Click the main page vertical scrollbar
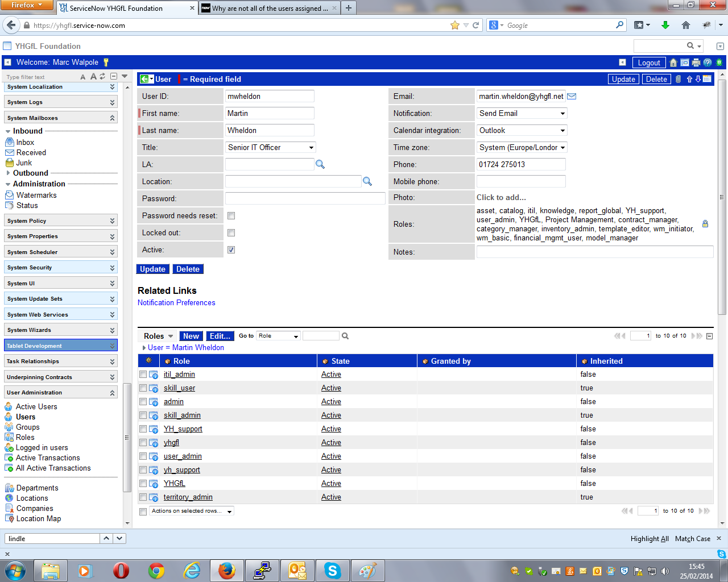The height and width of the screenshot is (582, 728). coord(722,196)
